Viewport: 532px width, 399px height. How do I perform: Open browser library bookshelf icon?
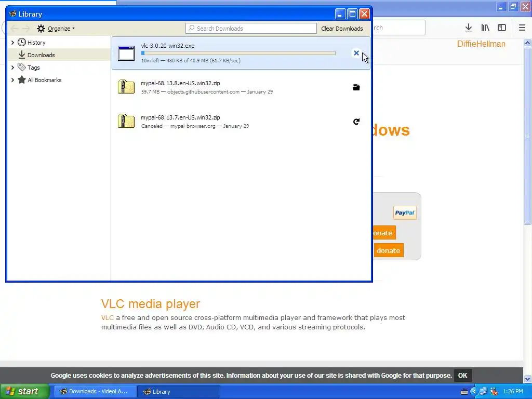click(485, 28)
